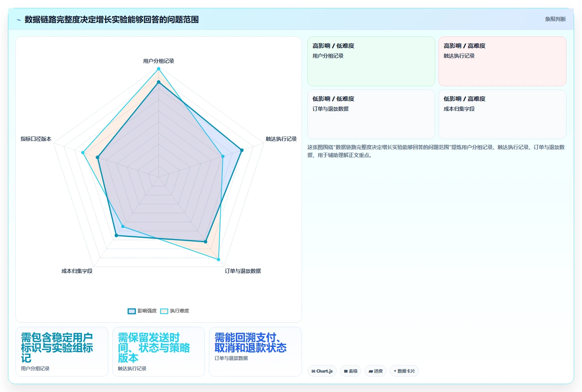Click 需保留发送时间、状态与策略版本 card heading
The width and height of the screenshot is (582, 392).
pos(154,348)
